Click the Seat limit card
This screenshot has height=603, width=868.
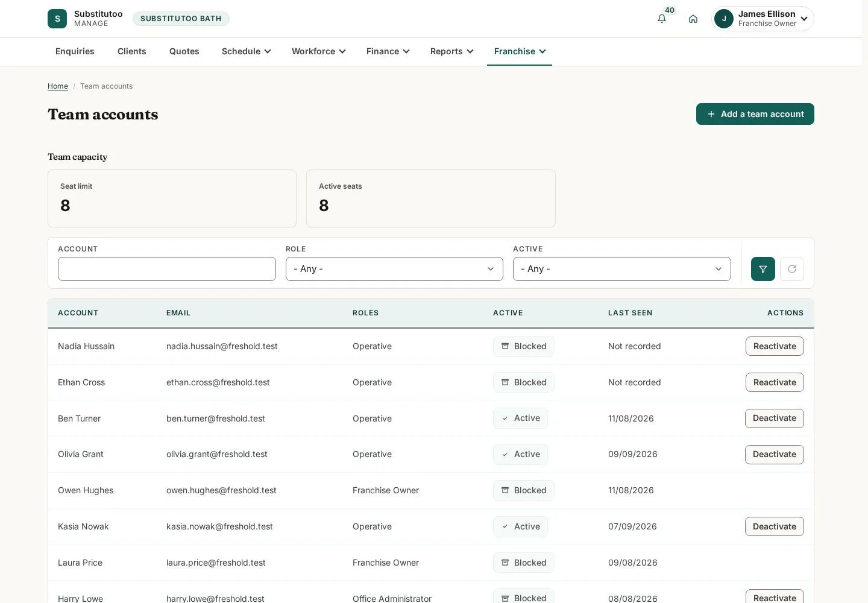(x=172, y=198)
